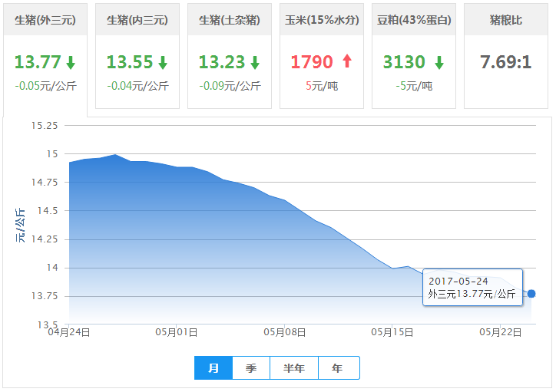The height and width of the screenshot is (392, 556).
Task: Click the 13.77 price value
Action: pos(37,62)
